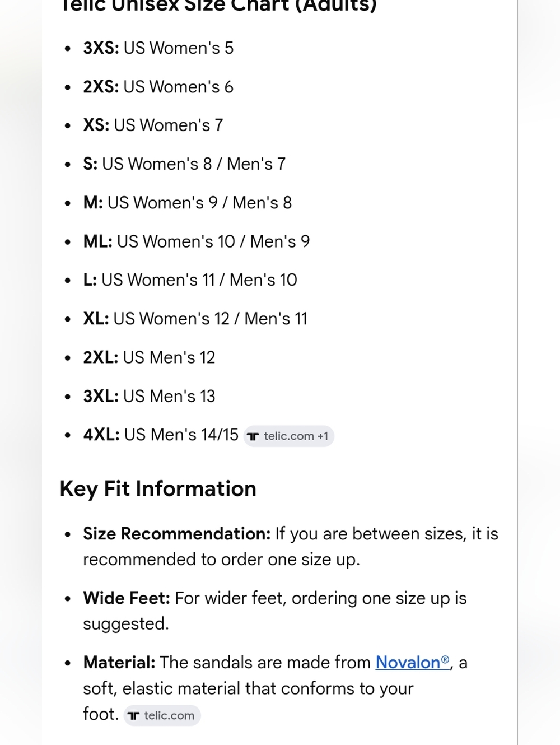Open the telic.com source chip after 'foot.'
Image resolution: width=560 pixels, height=745 pixels.
(162, 715)
